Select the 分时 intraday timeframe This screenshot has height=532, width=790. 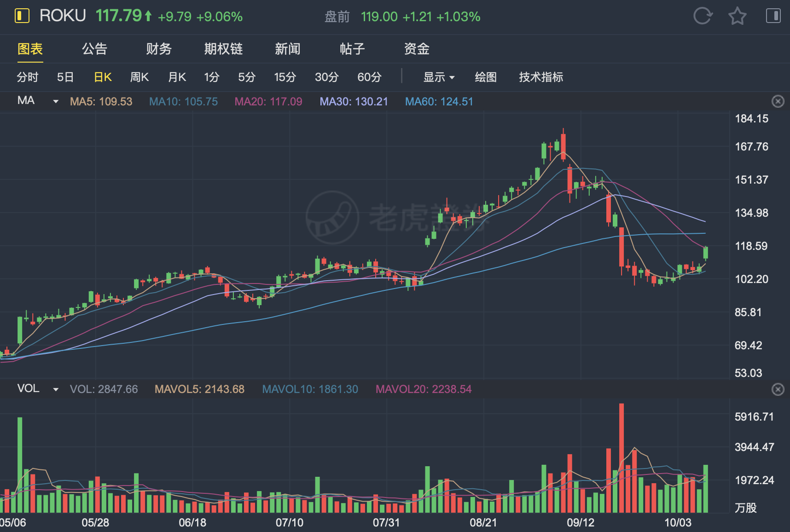(28, 77)
